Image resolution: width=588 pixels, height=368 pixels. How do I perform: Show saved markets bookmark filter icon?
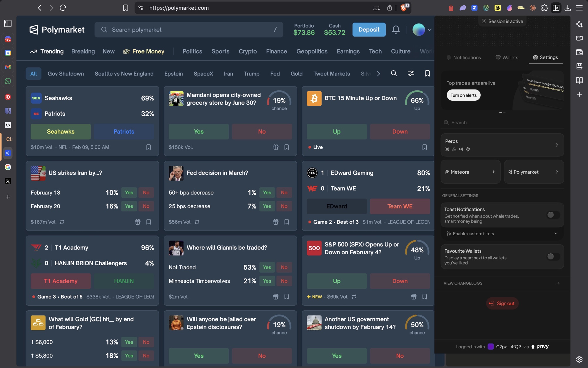(x=427, y=73)
